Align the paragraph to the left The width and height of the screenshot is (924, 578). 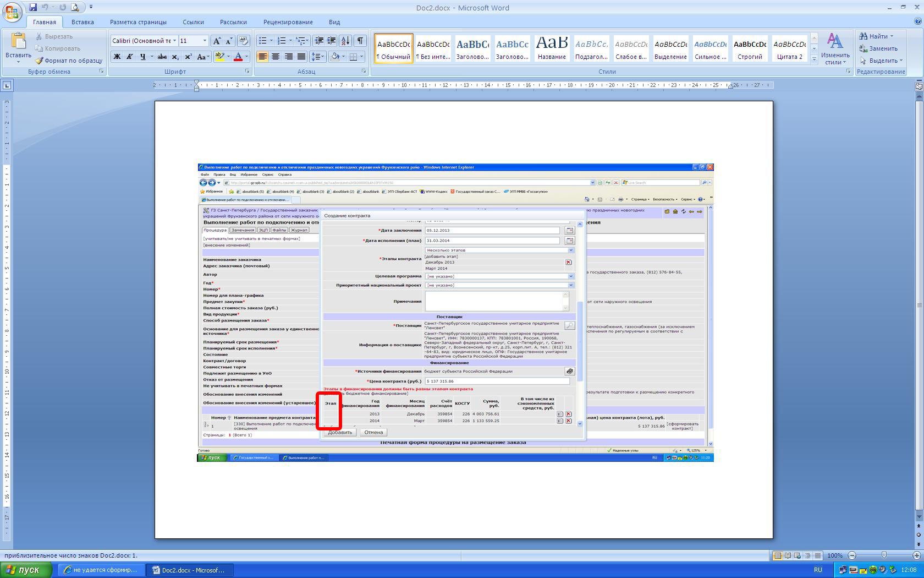click(x=262, y=57)
